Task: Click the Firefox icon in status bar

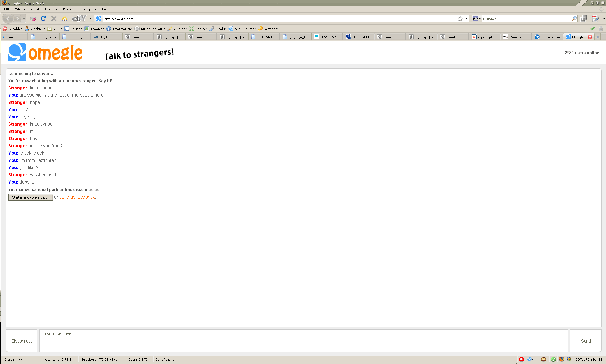Action: click(562, 359)
